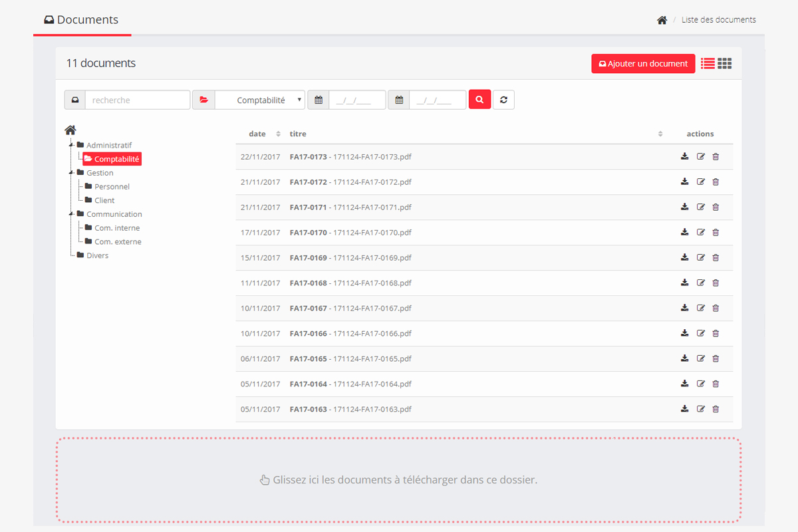Click the red search magnifier button
The image size is (798, 532).
(x=479, y=100)
